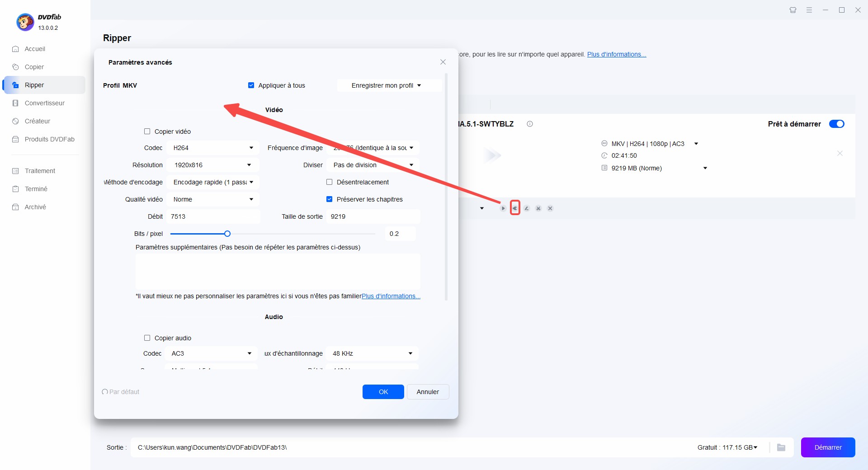Click the Annuler button
The image size is (868, 470).
428,392
